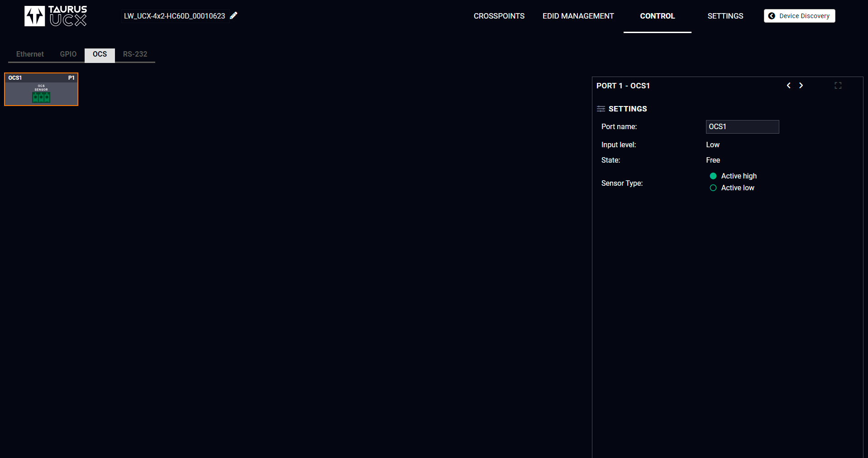The height and width of the screenshot is (458, 868).
Task: Select the OCS1 port tile
Action: pos(41,89)
